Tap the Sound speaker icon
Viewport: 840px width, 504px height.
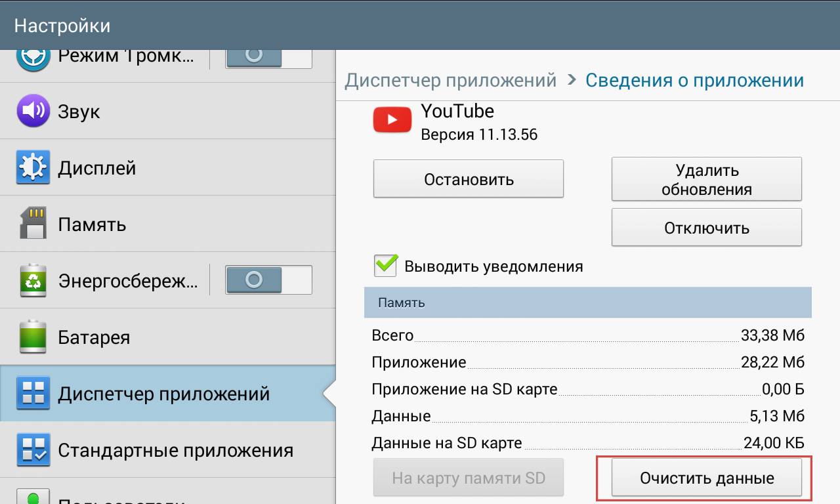tap(33, 111)
